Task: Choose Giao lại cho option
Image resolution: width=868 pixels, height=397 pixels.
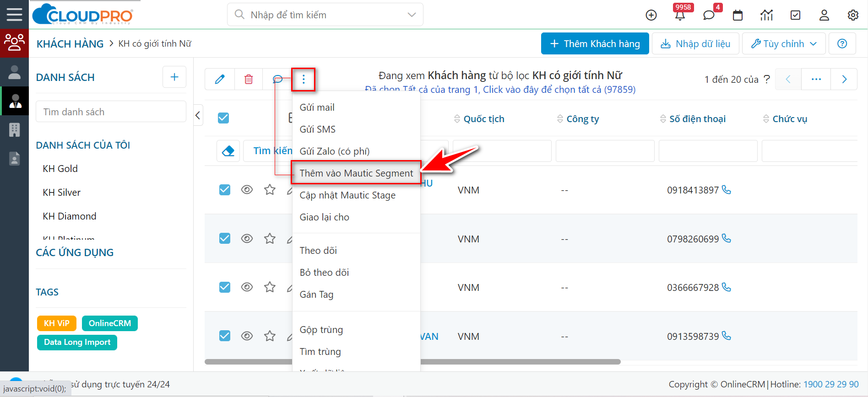Action: [356, 217]
